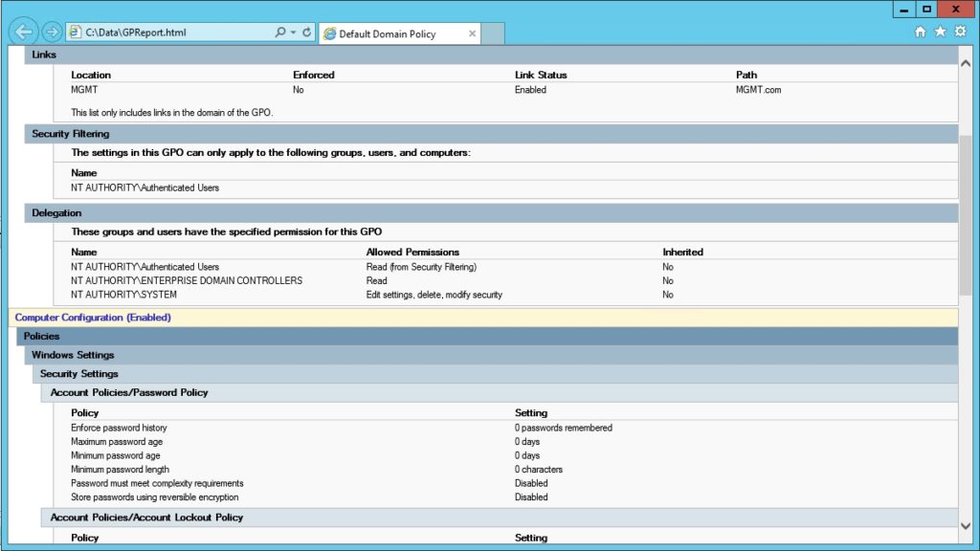Click the MGMT.com path value
The image size is (980, 551).
coord(758,90)
